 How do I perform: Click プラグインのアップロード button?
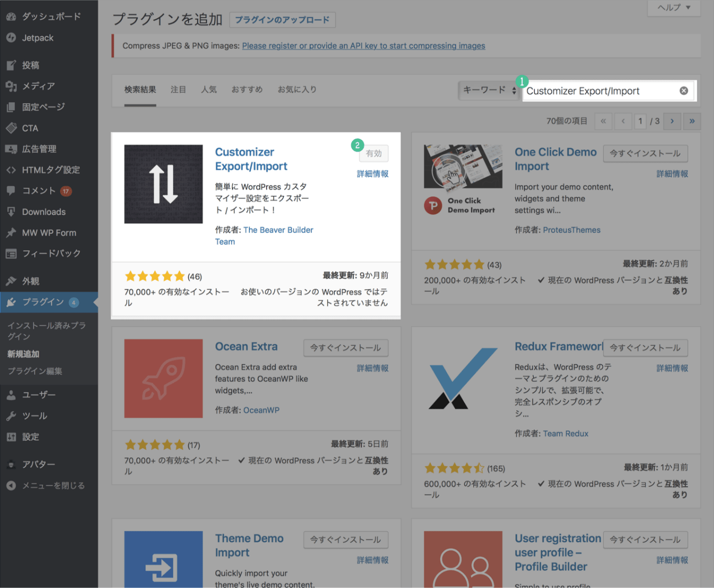282,20
